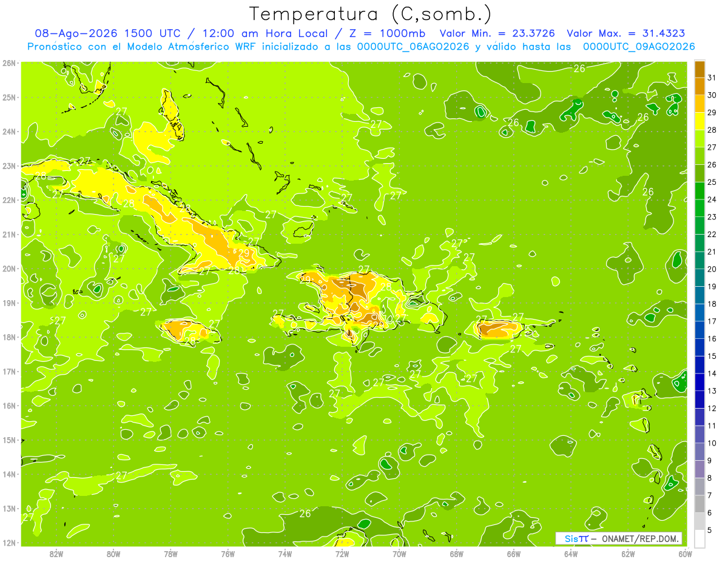This screenshot has width=728, height=562.
Task: Click 'Valor Max. = 31.4323' text
Action: 626,33
